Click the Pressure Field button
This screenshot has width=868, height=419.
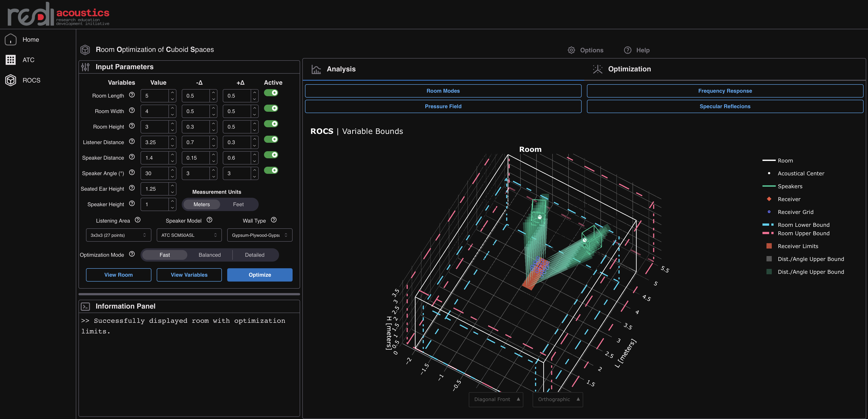tap(443, 106)
